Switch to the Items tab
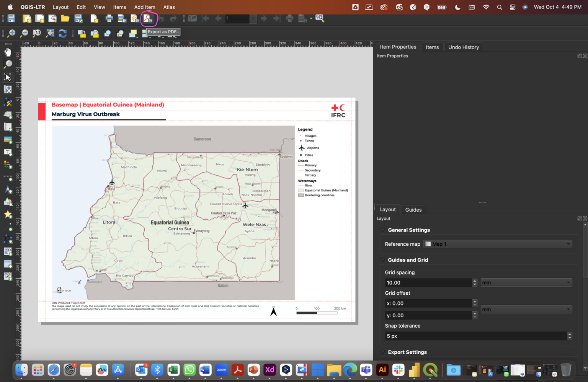This screenshot has width=588, height=382. coord(432,47)
